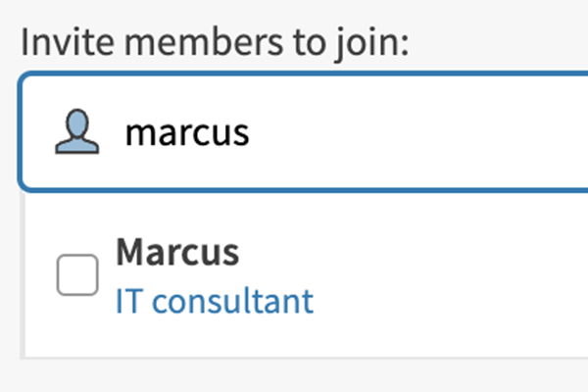Tick the checkbox next to Marcus
The height and width of the screenshot is (392, 588).
[77, 274]
